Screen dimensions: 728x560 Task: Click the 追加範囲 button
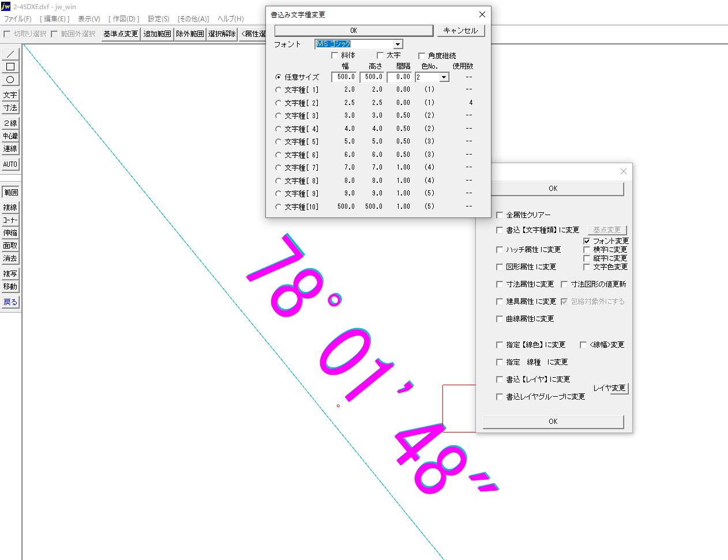point(157,34)
